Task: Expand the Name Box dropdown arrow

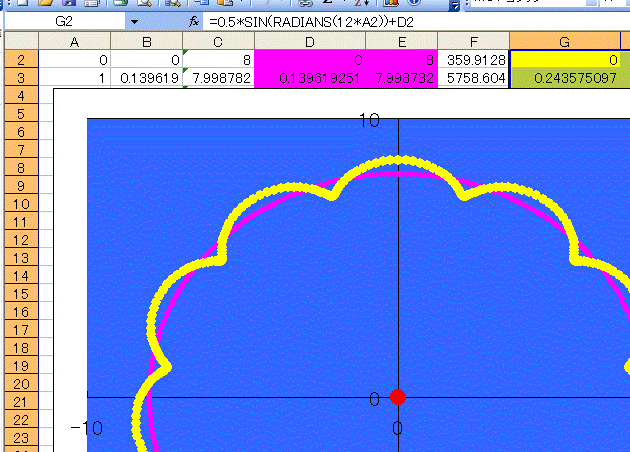Action: pyautogui.click(x=135, y=22)
